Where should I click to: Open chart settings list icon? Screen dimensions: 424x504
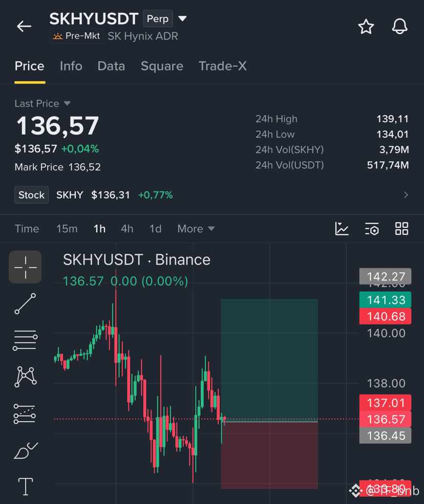tap(372, 229)
